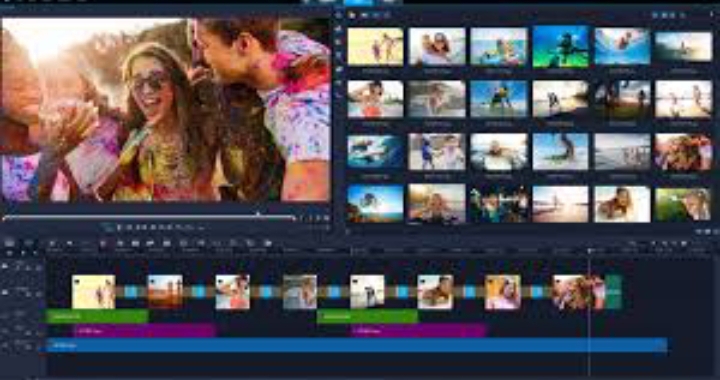Image resolution: width=720 pixels, height=380 pixels.
Task: Click the yellow import media folder icon
Action: click(352, 15)
